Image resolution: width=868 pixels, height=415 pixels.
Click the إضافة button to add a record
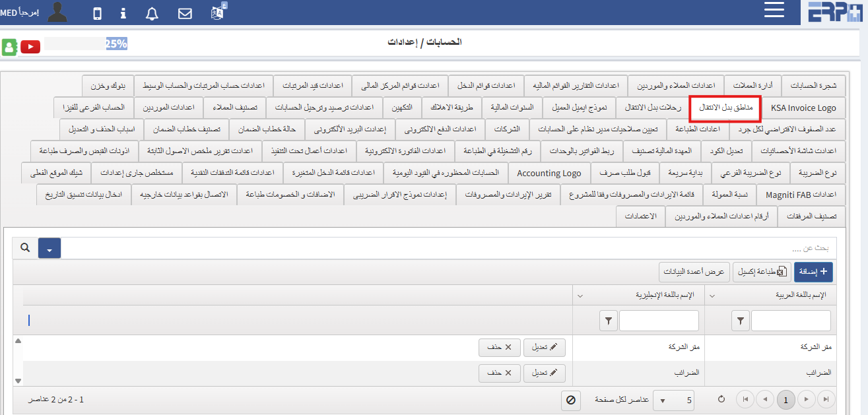(x=813, y=271)
